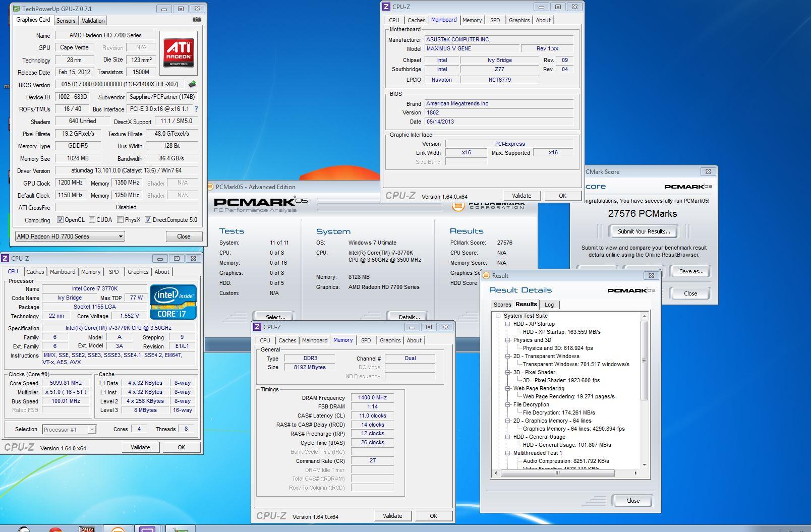Click the GPU-Z screenshot camera icon
This screenshot has height=532, width=811.
[196, 20]
